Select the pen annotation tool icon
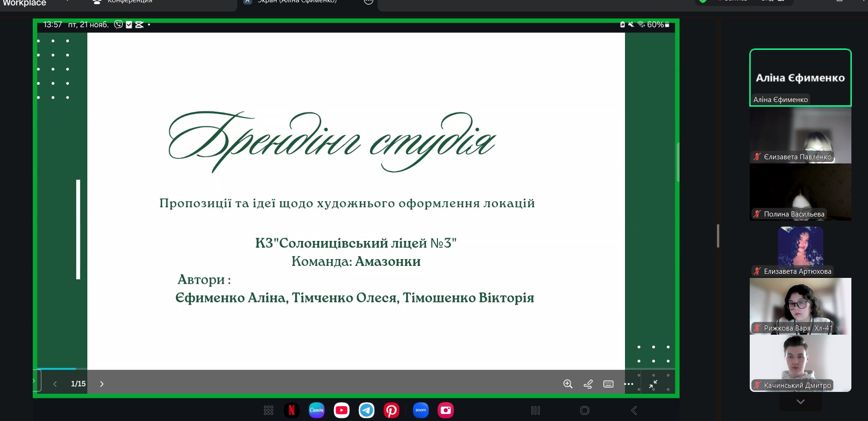 588,384
